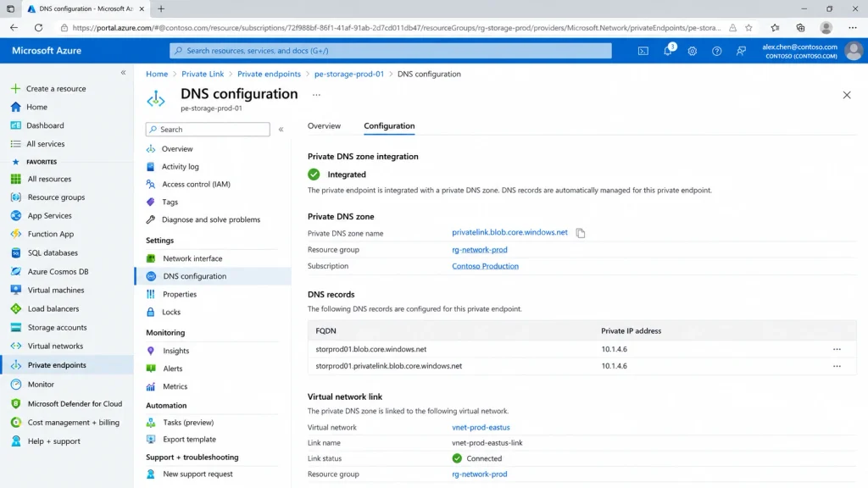
Task: Open Contoso Production subscription link
Action: coord(485,266)
